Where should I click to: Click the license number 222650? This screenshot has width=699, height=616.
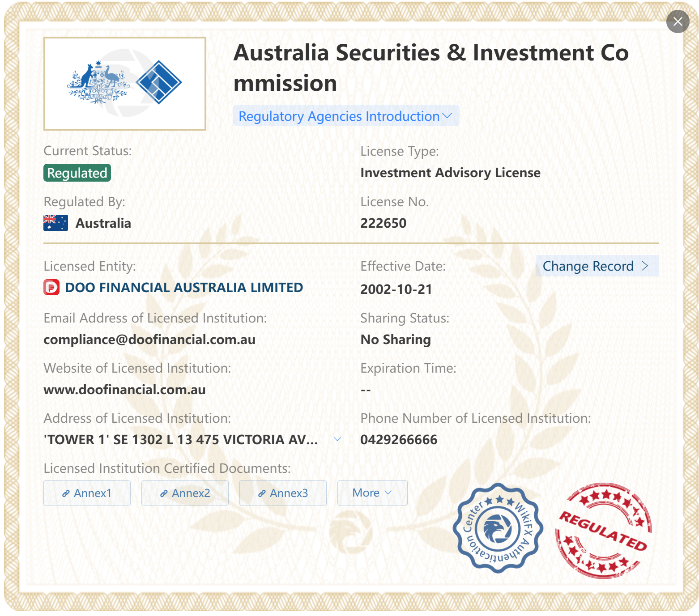(x=384, y=223)
